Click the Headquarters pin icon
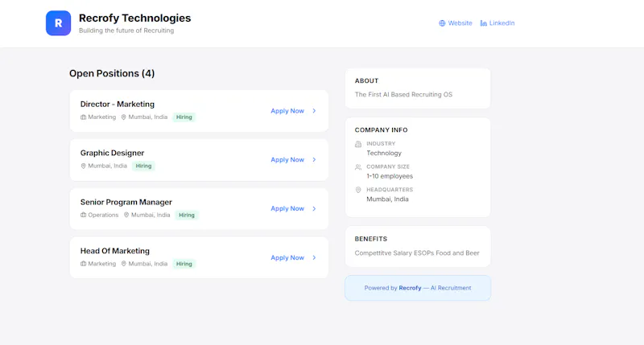The width and height of the screenshot is (644, 345). point(358,190)
